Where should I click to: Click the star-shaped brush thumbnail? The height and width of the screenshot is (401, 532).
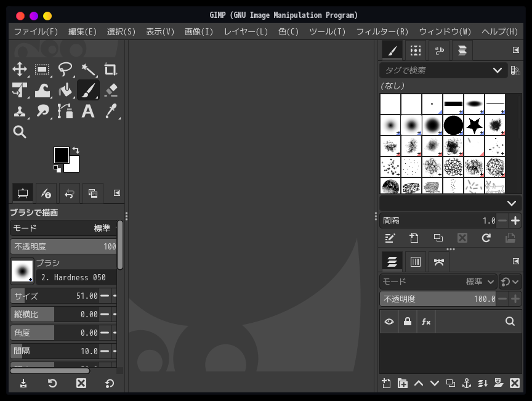[474, 126]
